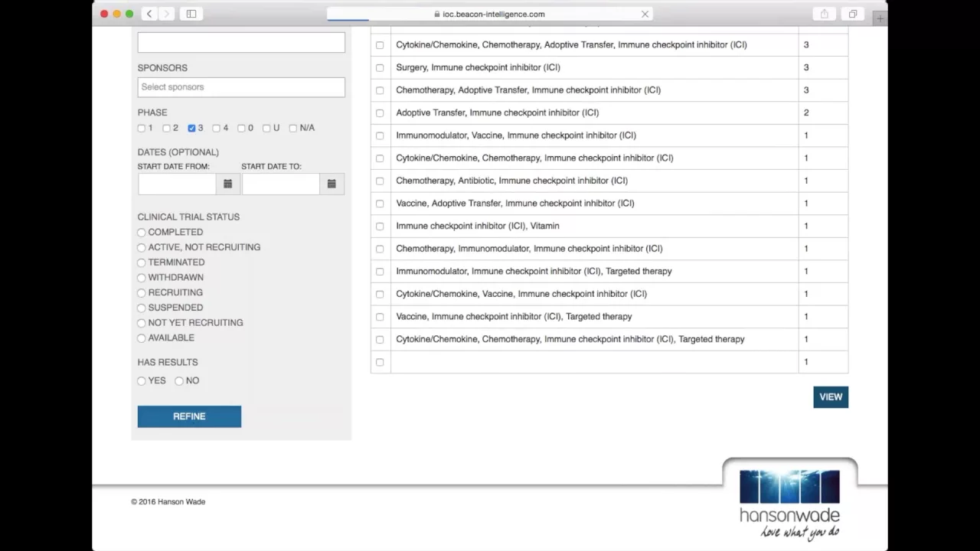This screenshot has width=980, height=551.
Task: Check the Phase 0 checkbox
Action: click(x=241, y=129)
